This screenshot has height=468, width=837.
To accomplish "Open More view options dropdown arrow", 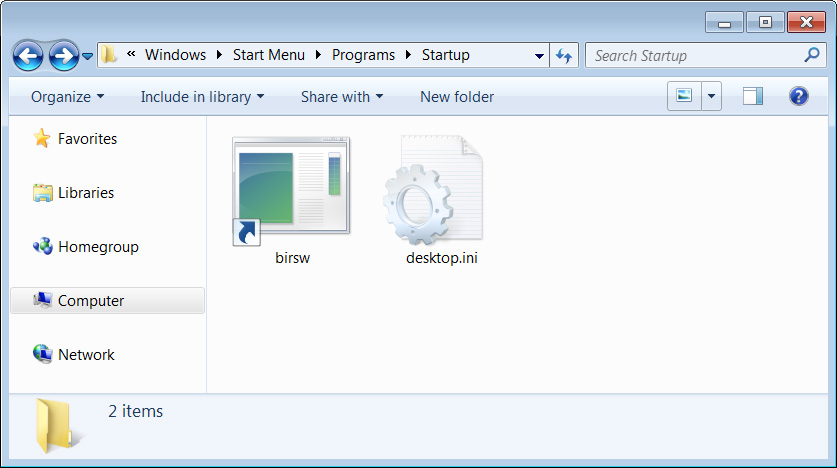I will pos(712,96).
